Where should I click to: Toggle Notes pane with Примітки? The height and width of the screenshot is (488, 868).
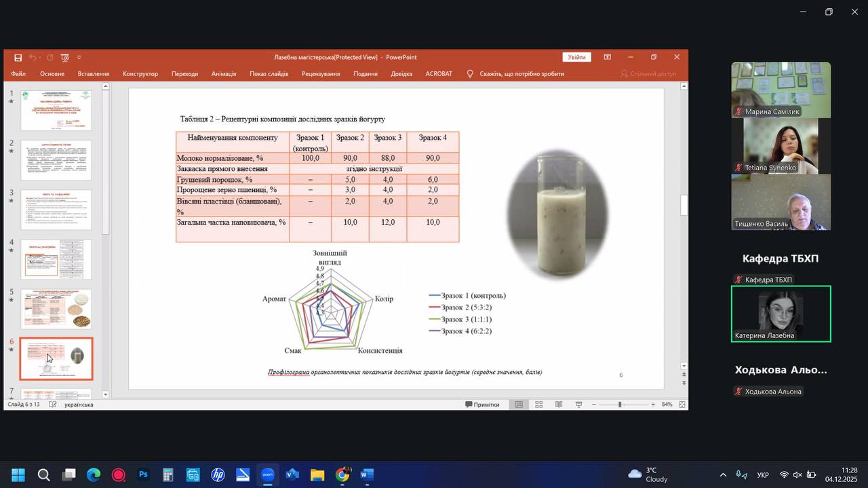(482, 405)
